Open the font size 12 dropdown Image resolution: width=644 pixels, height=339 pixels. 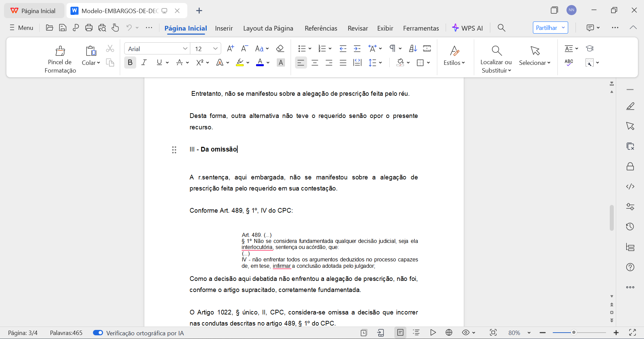215,49
